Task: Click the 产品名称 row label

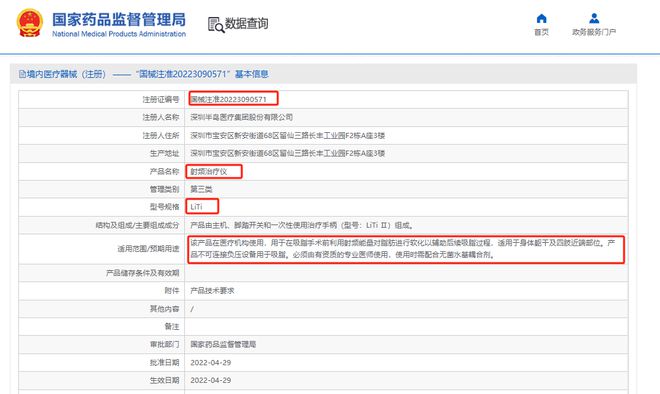Action: pos(164,171)
